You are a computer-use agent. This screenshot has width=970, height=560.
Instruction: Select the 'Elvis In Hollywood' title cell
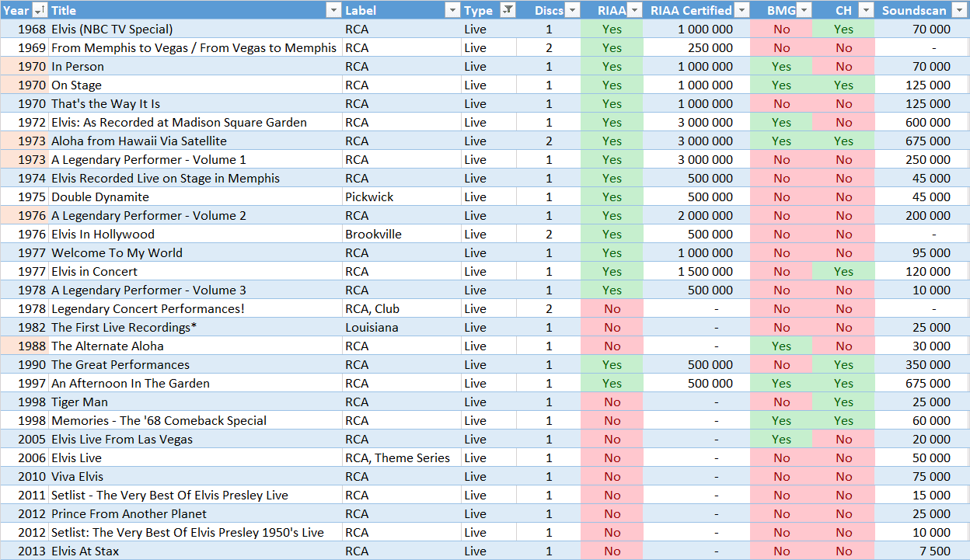click(195, 234)
